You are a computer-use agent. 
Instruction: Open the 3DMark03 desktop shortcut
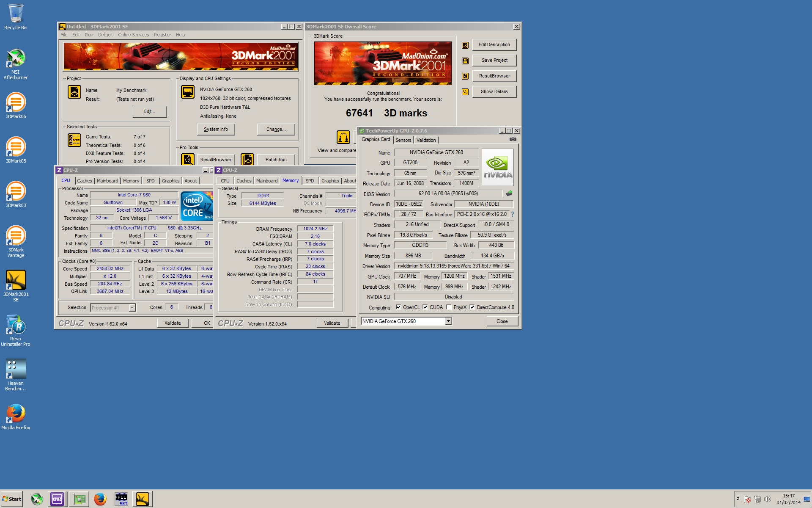click(x=16, y=195)
